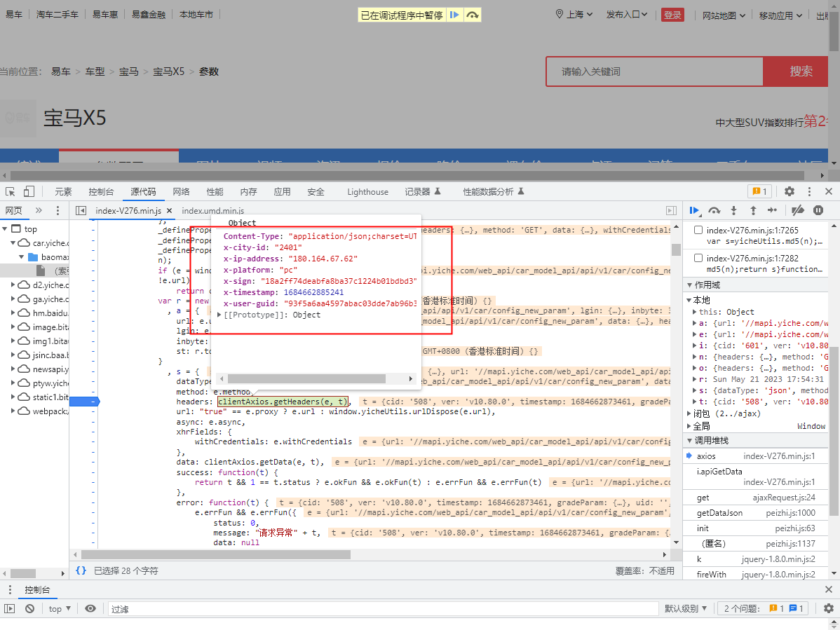Step over next function call in debugger
The image size is (840, 630).
(x=714, y=210)
